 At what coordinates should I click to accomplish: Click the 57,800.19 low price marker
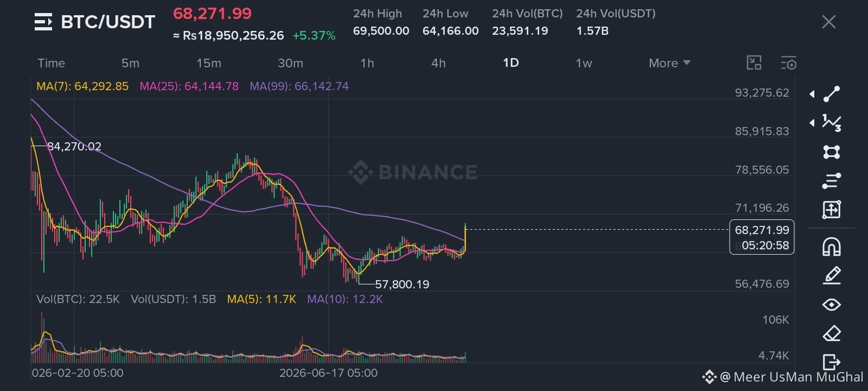tap(402, 284)
